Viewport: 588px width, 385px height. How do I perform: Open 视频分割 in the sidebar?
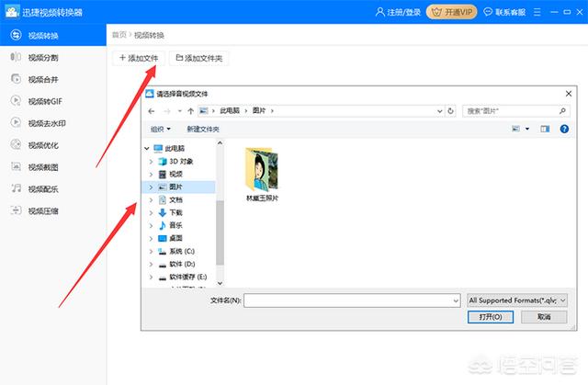click(43, 57)
